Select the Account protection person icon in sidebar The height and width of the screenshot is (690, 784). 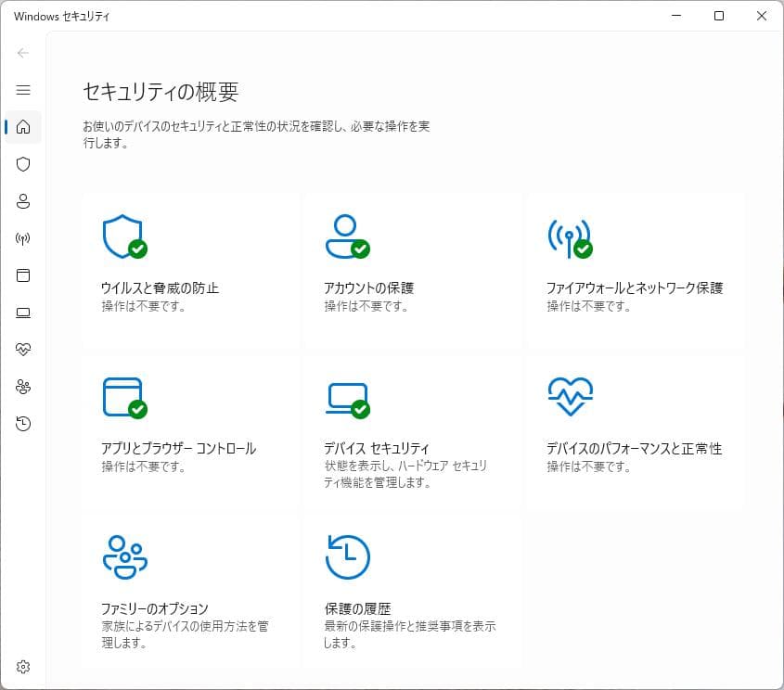[23, 201]
